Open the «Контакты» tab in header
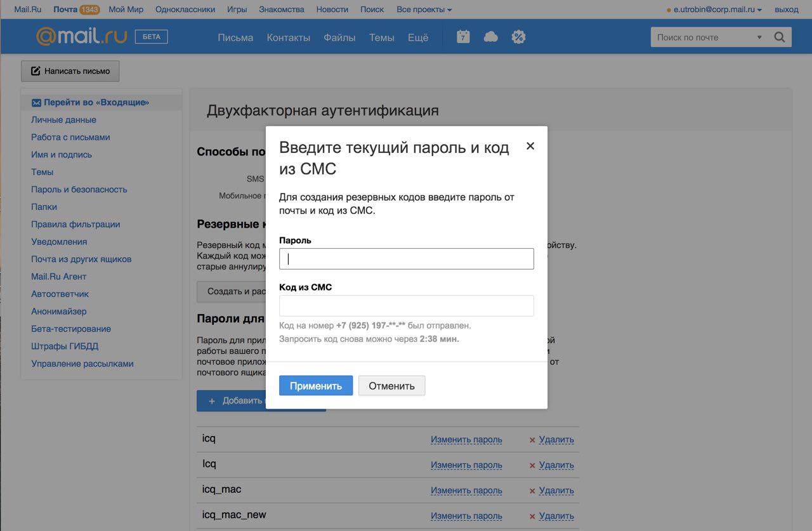The width and height of the screenshot is (812, 531). [x=288, y=37]
